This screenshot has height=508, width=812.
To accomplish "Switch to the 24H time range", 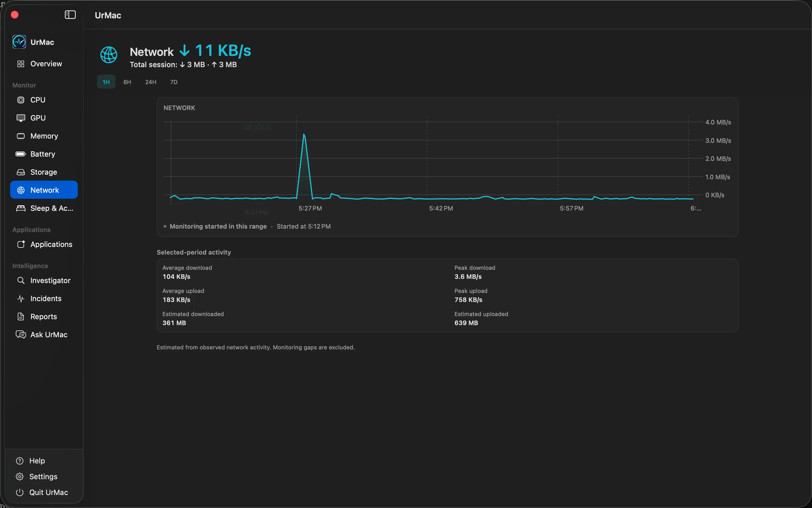I will 151,82.
